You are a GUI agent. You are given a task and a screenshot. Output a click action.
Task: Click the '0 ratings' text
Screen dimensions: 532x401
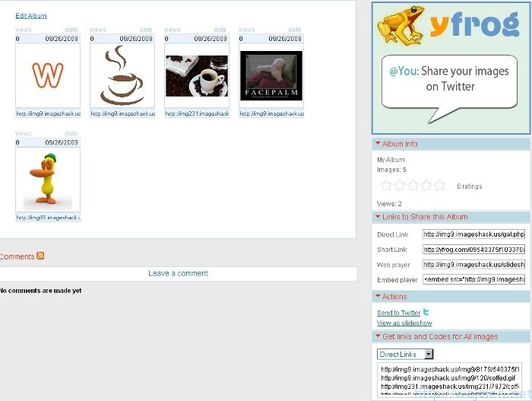pyautogui.click(x=469, y=186)
